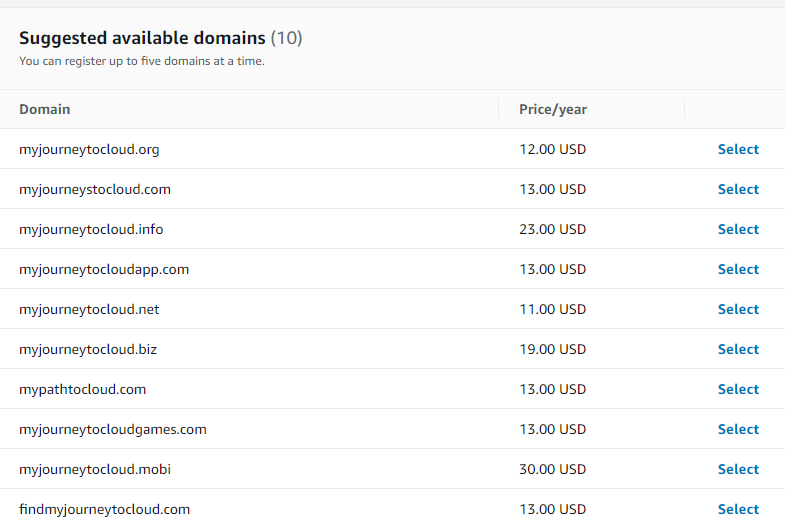Click Select for myjourneytocloud.mobi
The height and width of the screenshot is (525, 785).
pos(738,469)
